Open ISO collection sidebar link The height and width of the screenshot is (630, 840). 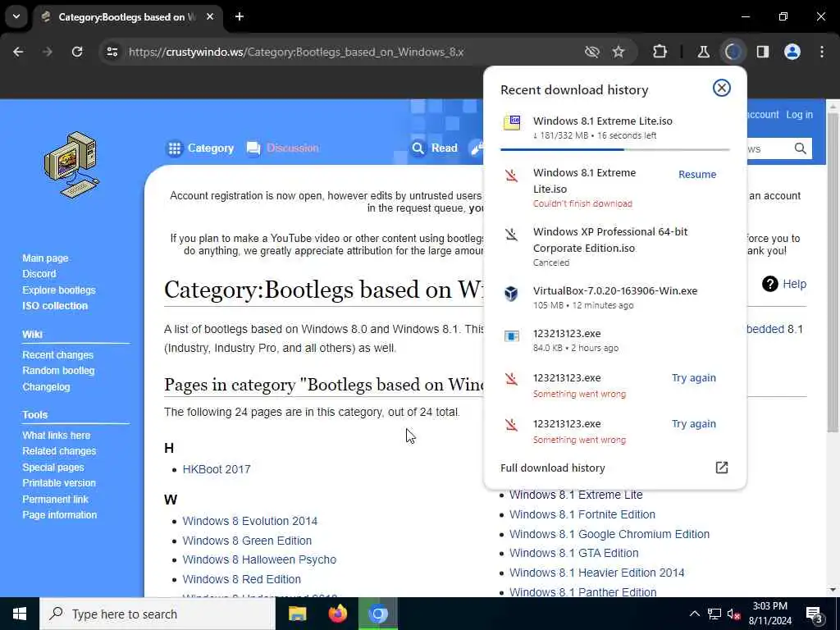[x=55, y=306]
